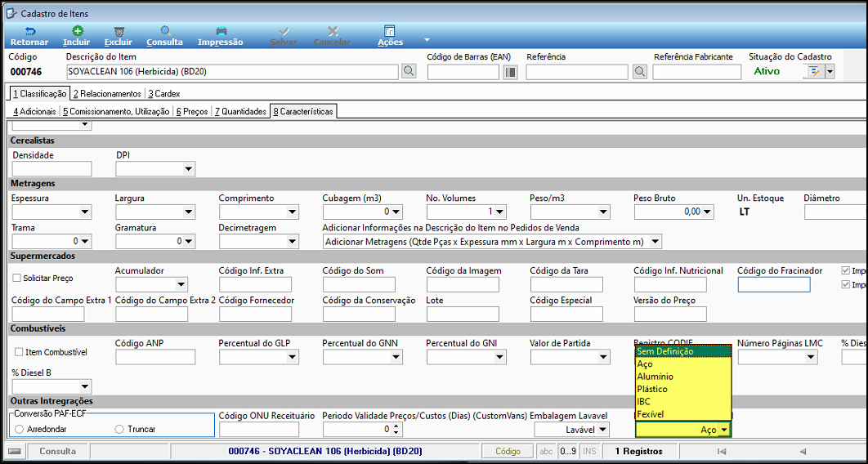
Task: Open the % Diesel B dropdown
Action: point(85,386)
